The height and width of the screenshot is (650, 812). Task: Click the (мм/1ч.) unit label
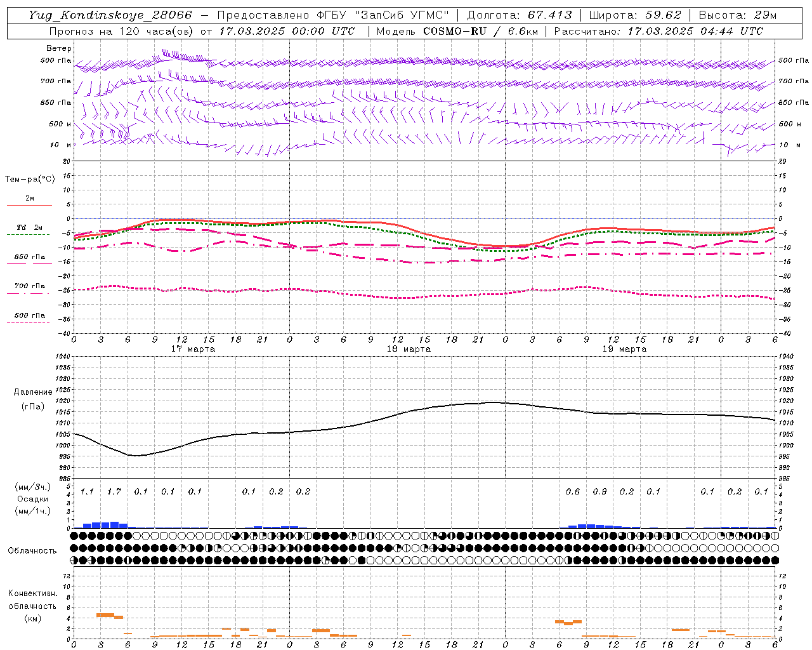pos(32,511)
